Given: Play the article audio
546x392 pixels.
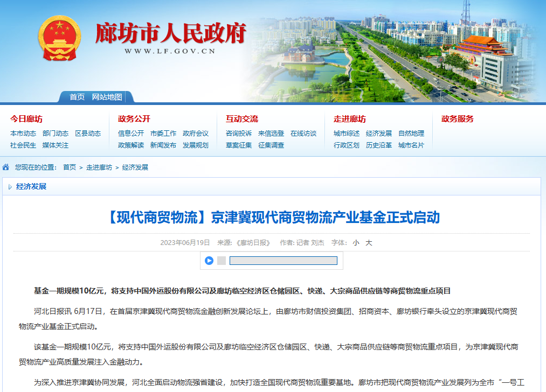Looking at the screenshot, I should (x=209, y=261).
